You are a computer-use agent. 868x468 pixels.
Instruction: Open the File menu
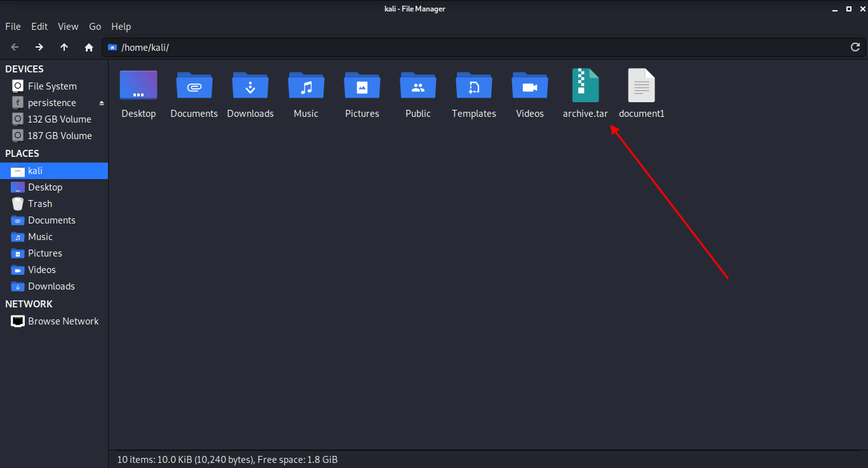pos(13,27)
